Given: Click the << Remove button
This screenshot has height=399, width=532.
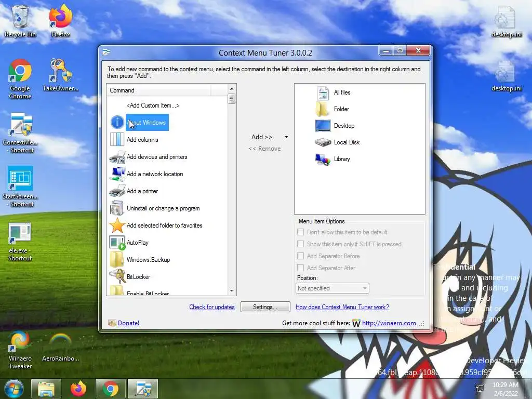Looking at the screenshot, I should click(x=264, y=149).
